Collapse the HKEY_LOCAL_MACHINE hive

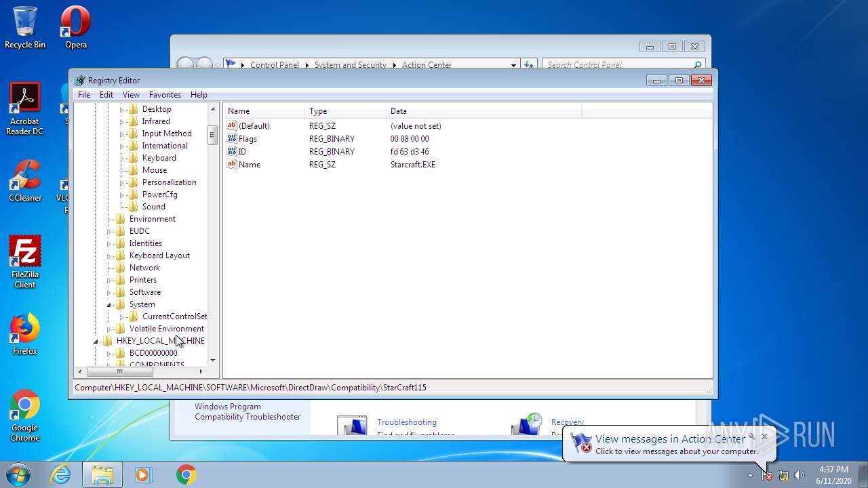pos(96,341)
